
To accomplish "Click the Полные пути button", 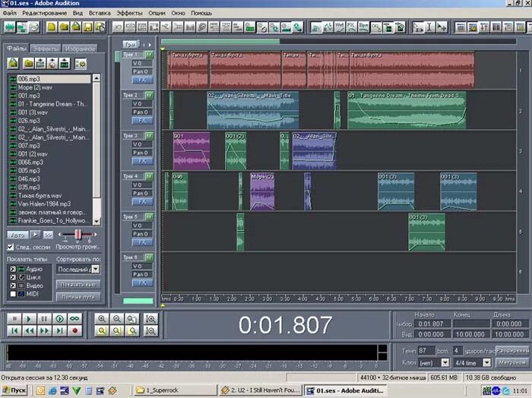I will pyautogui.click(x=78, y=297).
